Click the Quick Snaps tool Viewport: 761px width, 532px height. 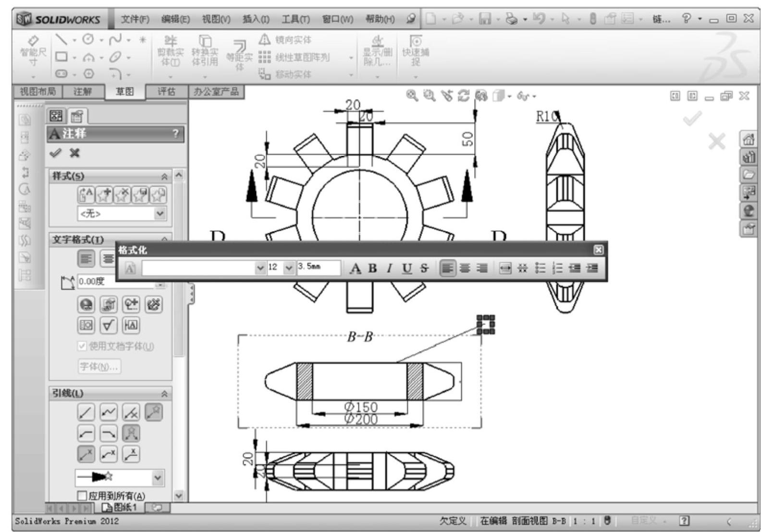coord(416,51)
